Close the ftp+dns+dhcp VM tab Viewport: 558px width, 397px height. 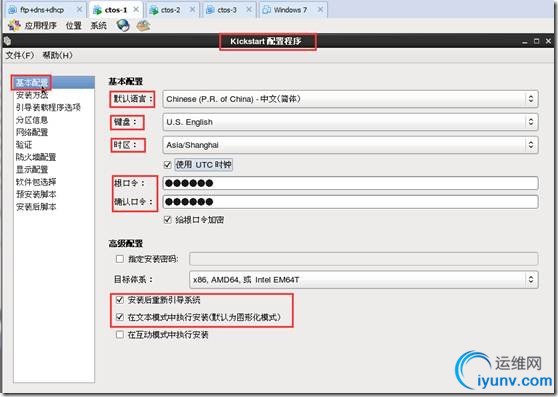(79, 10)
